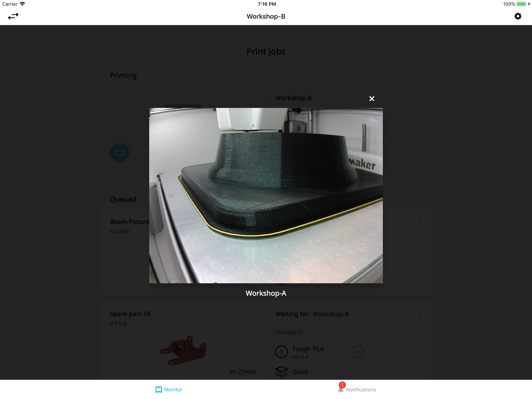Tap the camera feed image of Workshop-A
The height and width of the screenshot is (399, 532).
coord(266,195)
